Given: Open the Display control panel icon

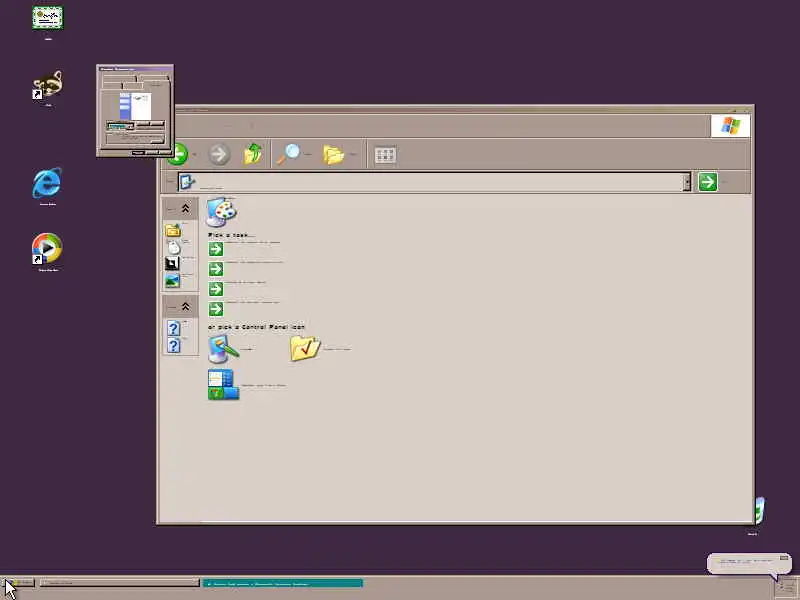Looking at the screenshot, I should [x=223, y=348].
